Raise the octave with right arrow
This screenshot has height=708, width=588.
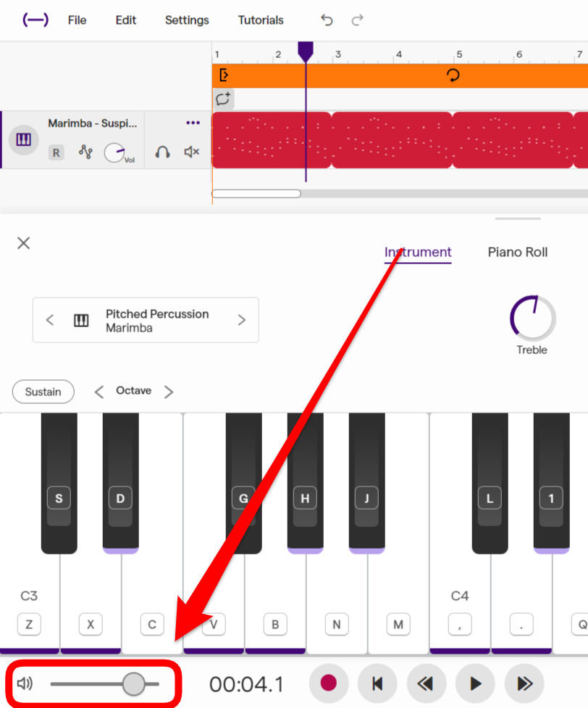click(169, 392)
